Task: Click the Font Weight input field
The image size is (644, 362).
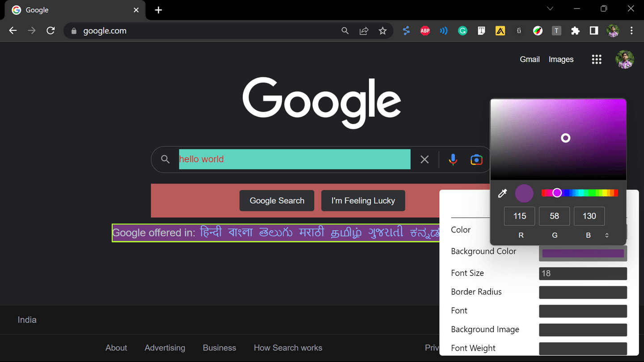Action: 583,349
